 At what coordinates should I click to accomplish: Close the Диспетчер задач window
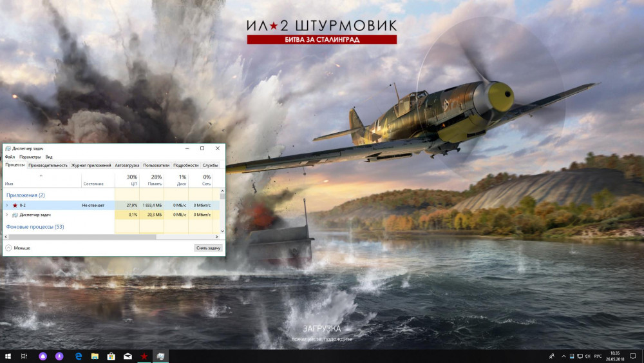click(x=218, y=148)
